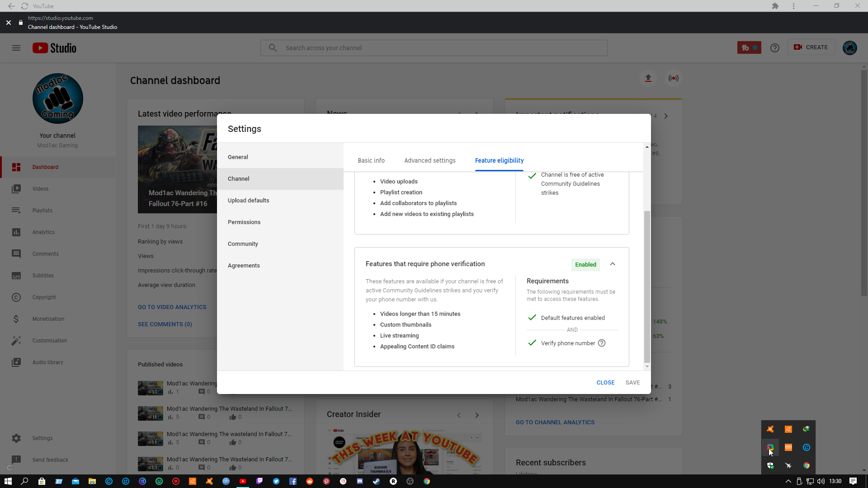
Task: Open Playlists in the sidebar
Action: (x=58, y=211)
